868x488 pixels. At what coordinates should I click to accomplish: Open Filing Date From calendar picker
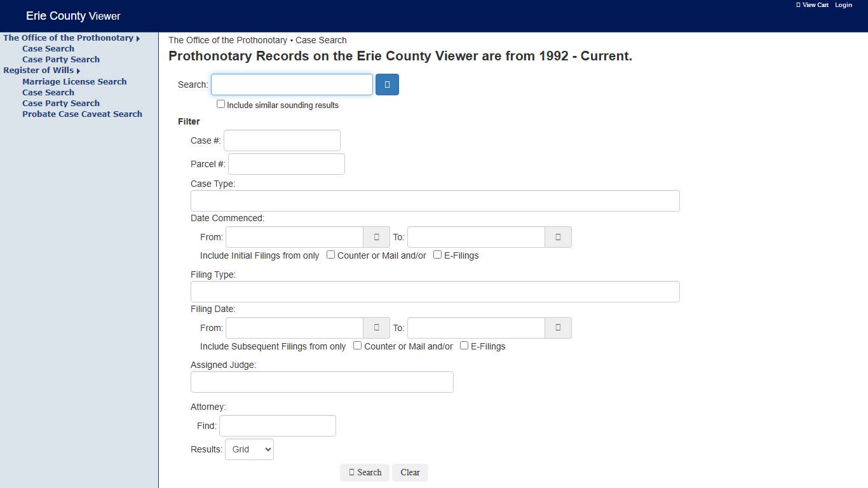(376, 328)
